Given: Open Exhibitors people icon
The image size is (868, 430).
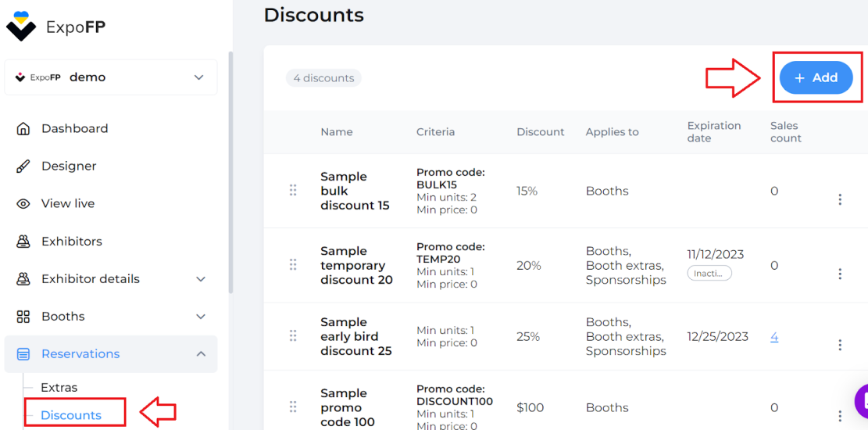Looking at the screenshot, I should pos(23,242).
